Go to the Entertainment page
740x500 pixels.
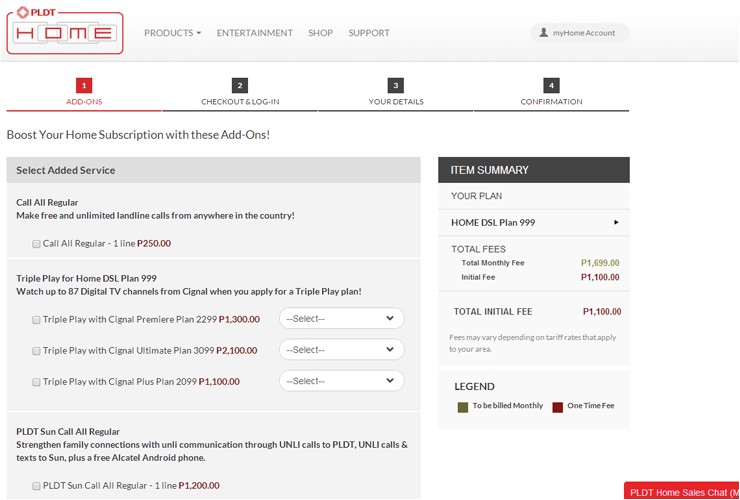coord(255,33)
